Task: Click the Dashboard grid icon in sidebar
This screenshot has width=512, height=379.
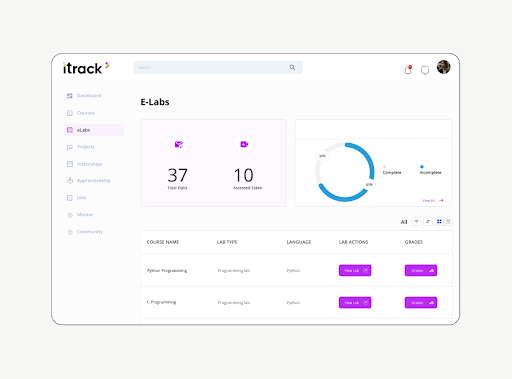Action: [70, 96]
